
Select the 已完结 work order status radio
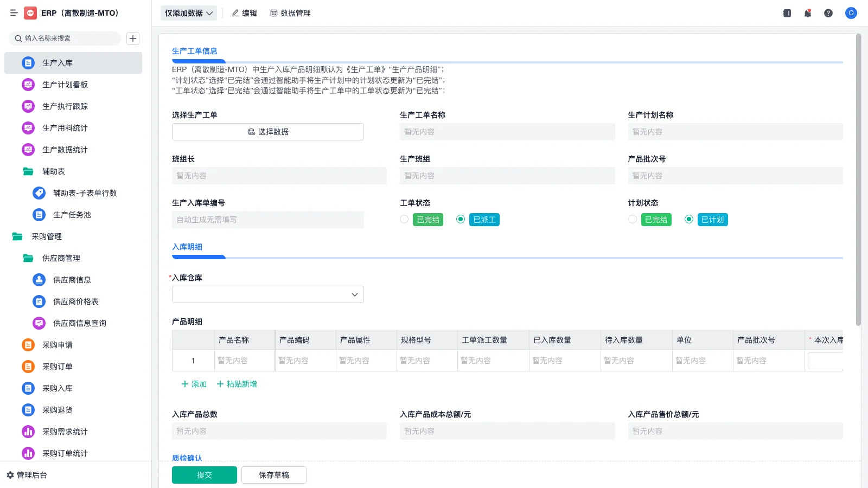404,219
